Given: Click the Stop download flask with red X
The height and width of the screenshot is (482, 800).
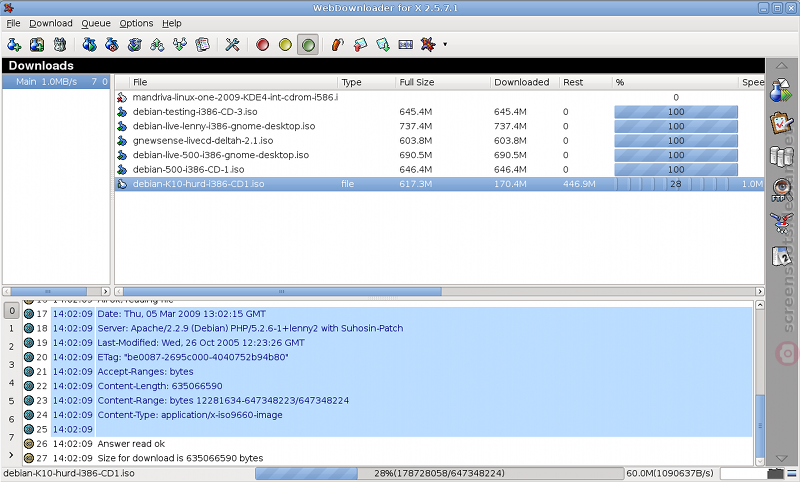Looking at the screenshot, I should pos(112,45).
